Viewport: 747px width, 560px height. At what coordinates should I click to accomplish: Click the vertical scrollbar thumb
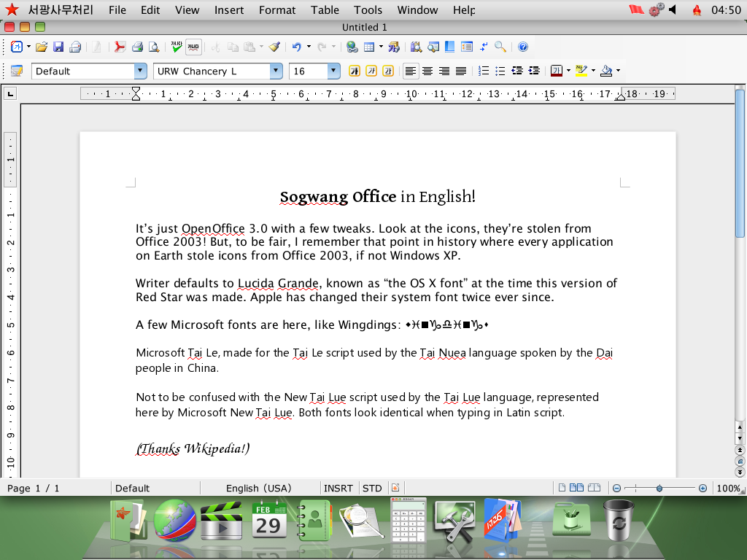740,163
